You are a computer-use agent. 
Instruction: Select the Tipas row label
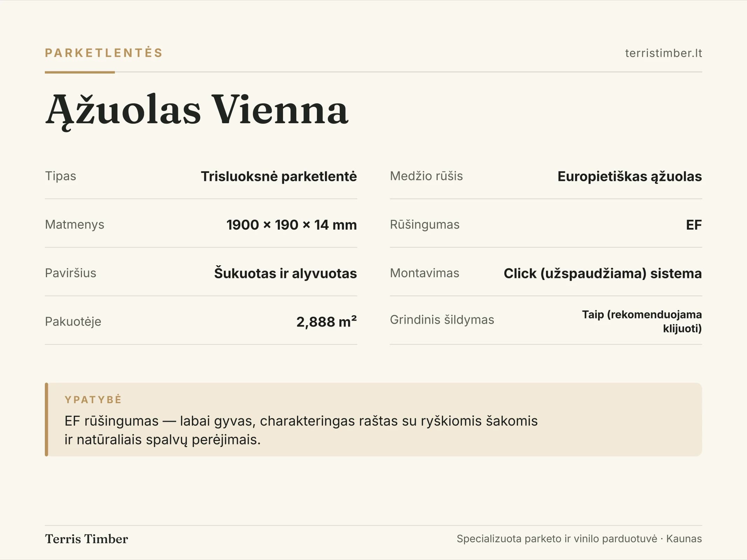61,176
